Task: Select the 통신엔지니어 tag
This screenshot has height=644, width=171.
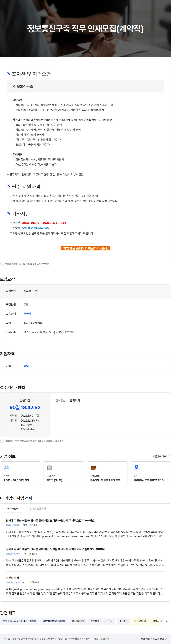Action: pyautogui.click(x=78, y=621)
